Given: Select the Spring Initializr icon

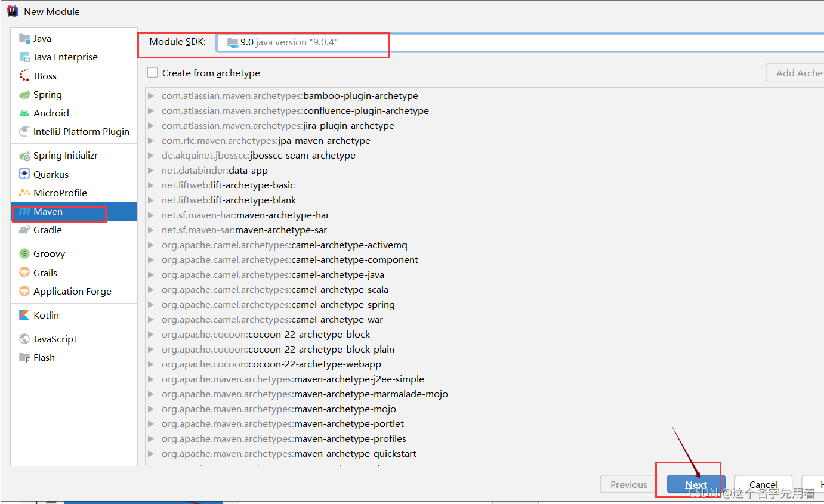Looking at the screenshot, I should point(24,156).
